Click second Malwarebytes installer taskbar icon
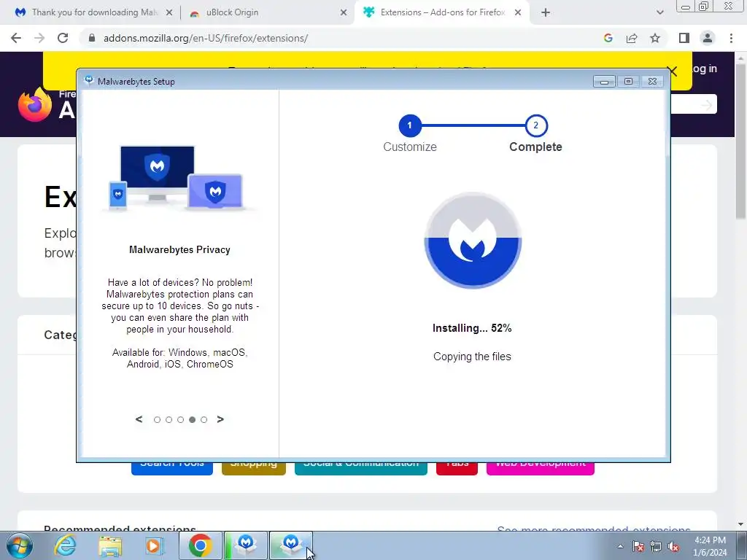 click(x=291, y=545)
